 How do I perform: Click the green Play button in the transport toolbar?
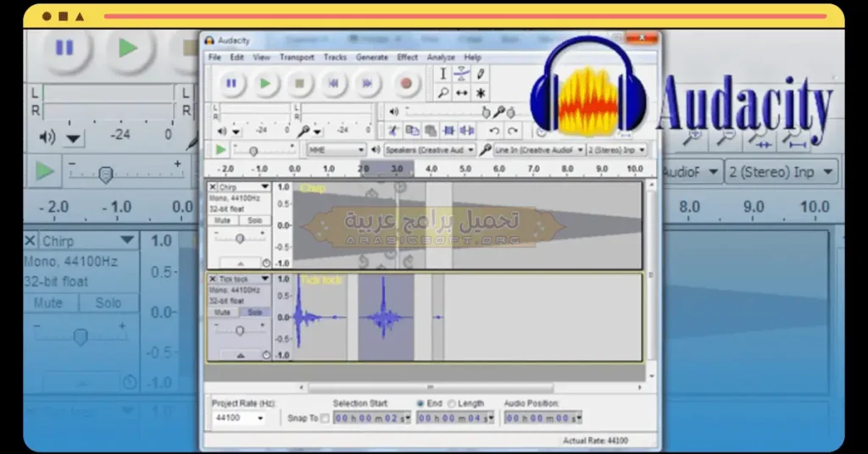click(x=265, y=84)
